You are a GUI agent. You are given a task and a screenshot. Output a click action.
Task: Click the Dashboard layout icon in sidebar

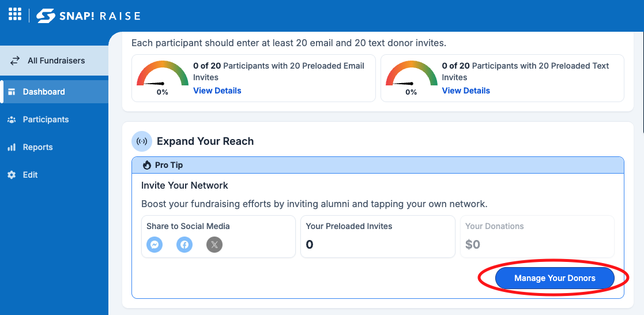point(12,92)
